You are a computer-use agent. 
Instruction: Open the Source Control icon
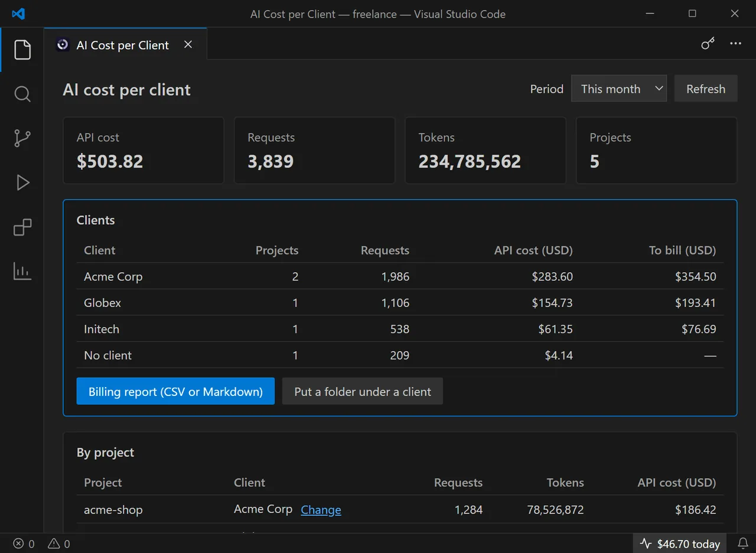22,138
